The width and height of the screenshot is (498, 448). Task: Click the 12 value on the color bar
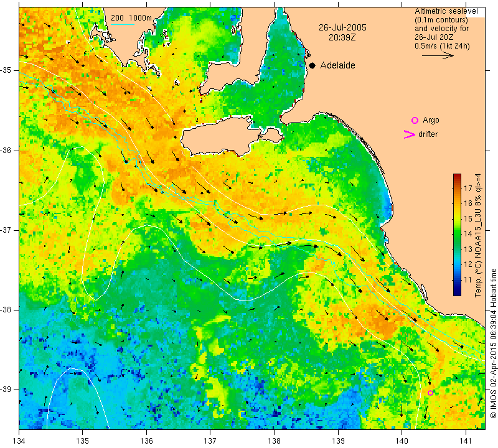tap(468, 264)
